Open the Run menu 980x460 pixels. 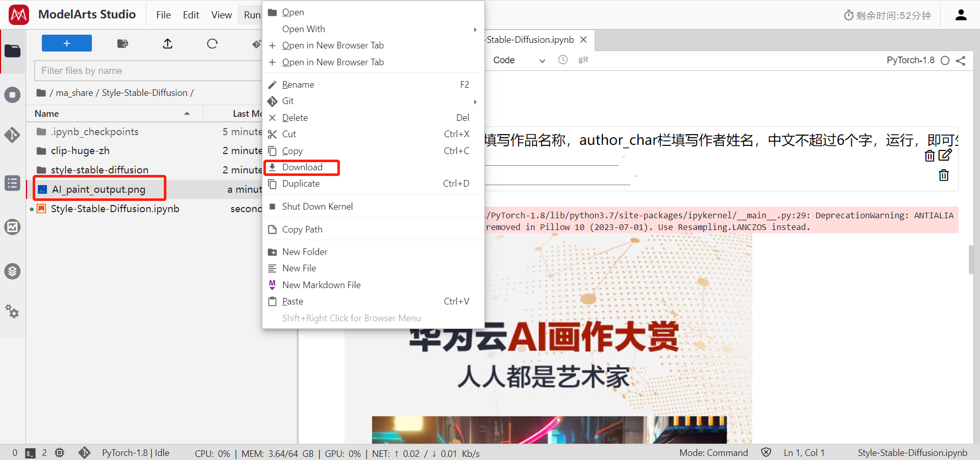[252, 15]
